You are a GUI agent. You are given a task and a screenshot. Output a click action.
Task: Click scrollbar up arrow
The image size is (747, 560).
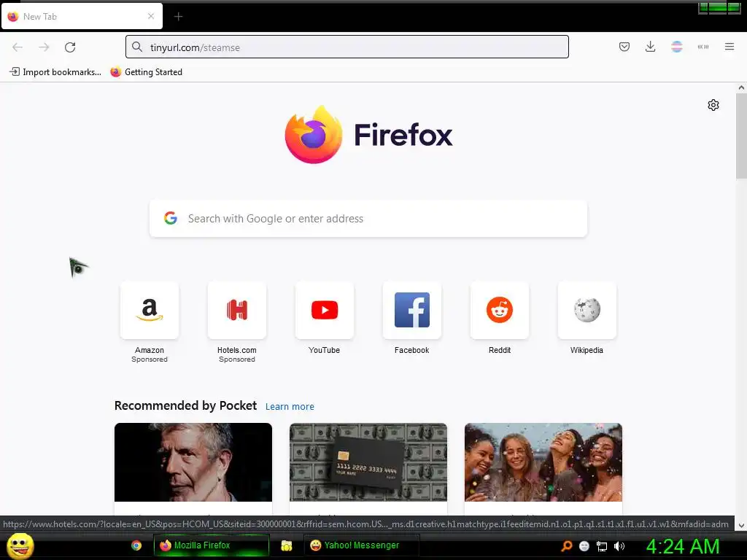click(741, 87)
